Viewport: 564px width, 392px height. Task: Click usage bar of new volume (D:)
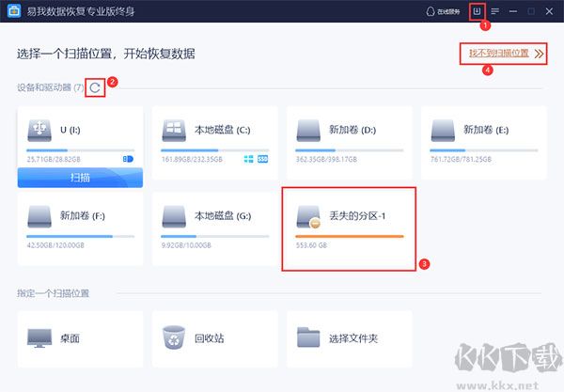coord(350,150)
